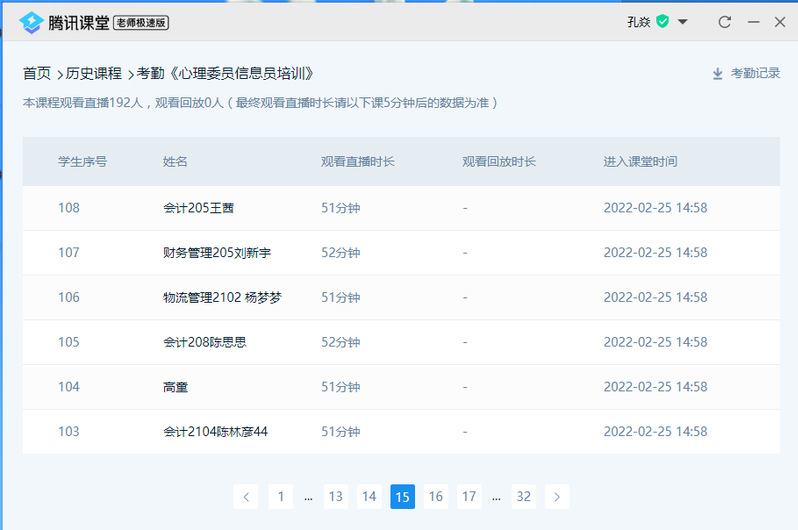
Task: Close the Tencent Classroom window
Action: coord(780,22)
